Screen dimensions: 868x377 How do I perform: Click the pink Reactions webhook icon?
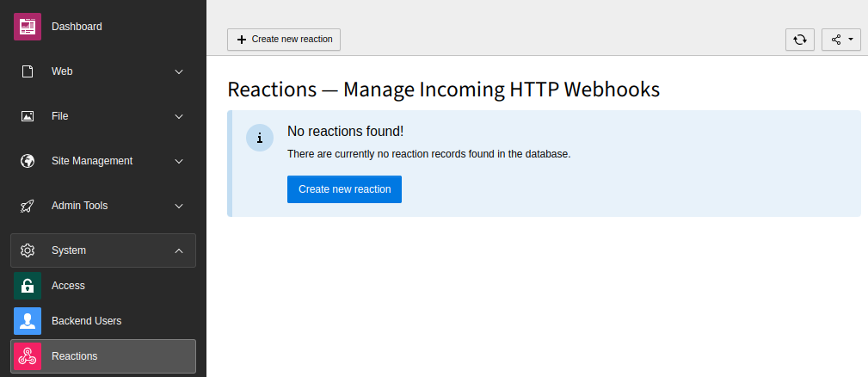click(28, 356)
